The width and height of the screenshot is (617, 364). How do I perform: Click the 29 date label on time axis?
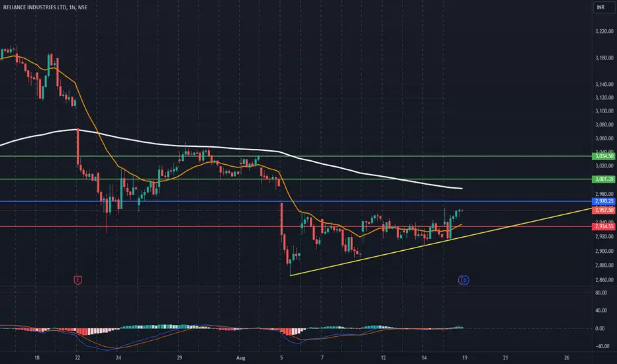pyautogui.click(x=179, y=357)
